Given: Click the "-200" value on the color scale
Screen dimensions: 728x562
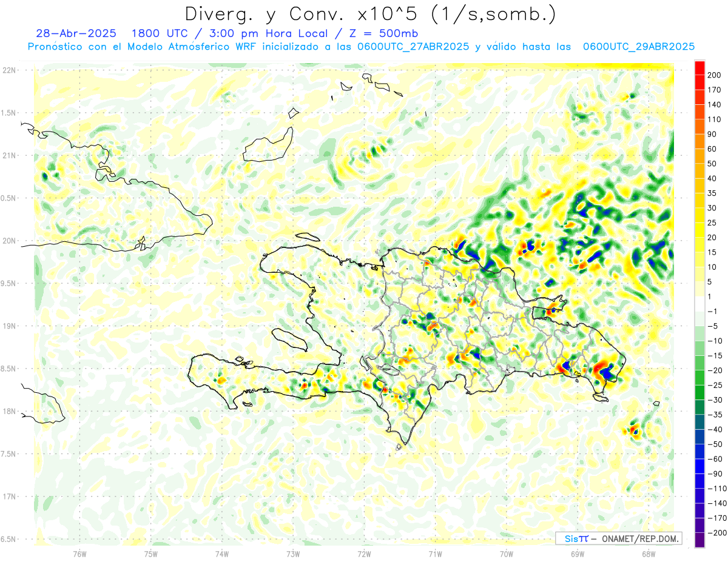Looking at the screenshot, I should pyautogui.click(x=716, y=532).
